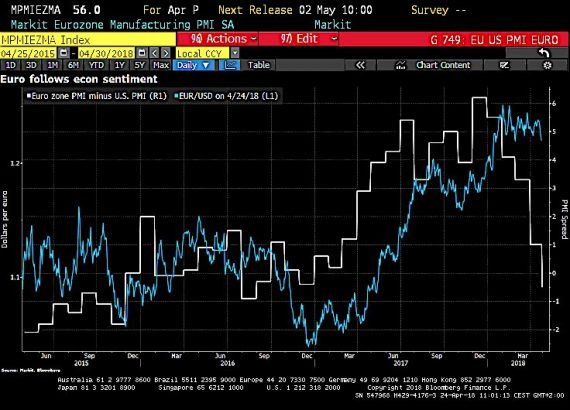Viewport: 570px width, 410px height.
Task: Click the Euro zone PMI minus U.S. PMI legend
Action: (97, 96)
